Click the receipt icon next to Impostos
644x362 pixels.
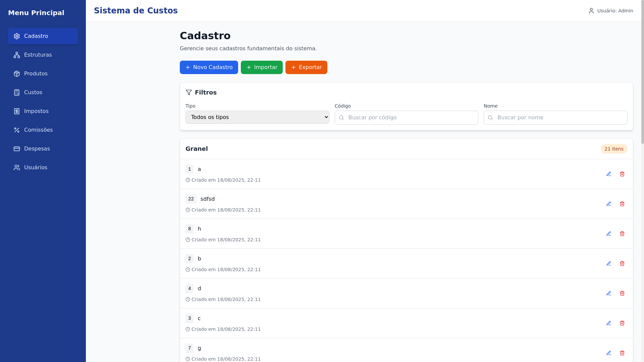(17, 111)
